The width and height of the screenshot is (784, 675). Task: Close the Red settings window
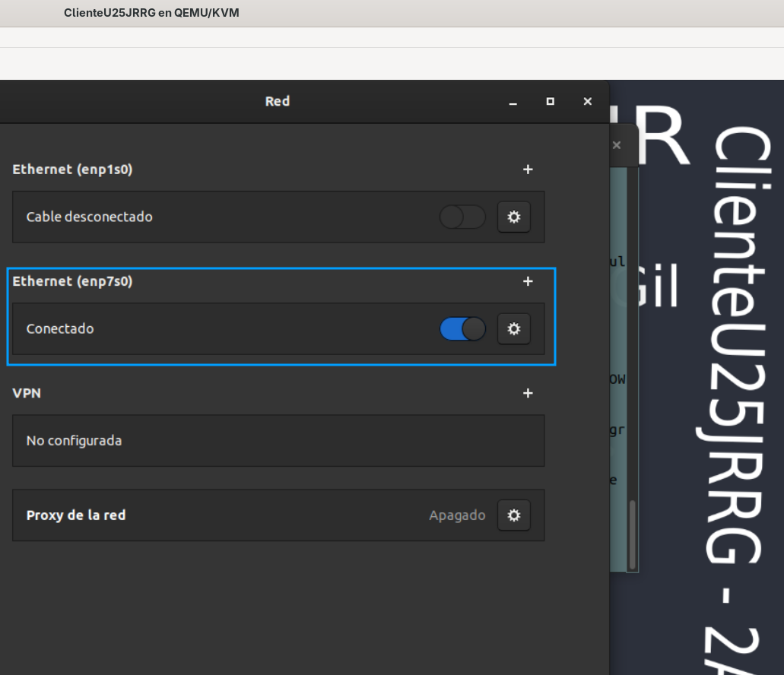tap(588, 101)
